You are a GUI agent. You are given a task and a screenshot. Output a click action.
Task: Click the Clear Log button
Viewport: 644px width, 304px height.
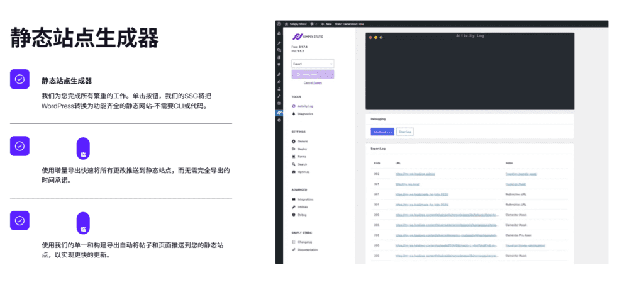(x=405, y=132)
